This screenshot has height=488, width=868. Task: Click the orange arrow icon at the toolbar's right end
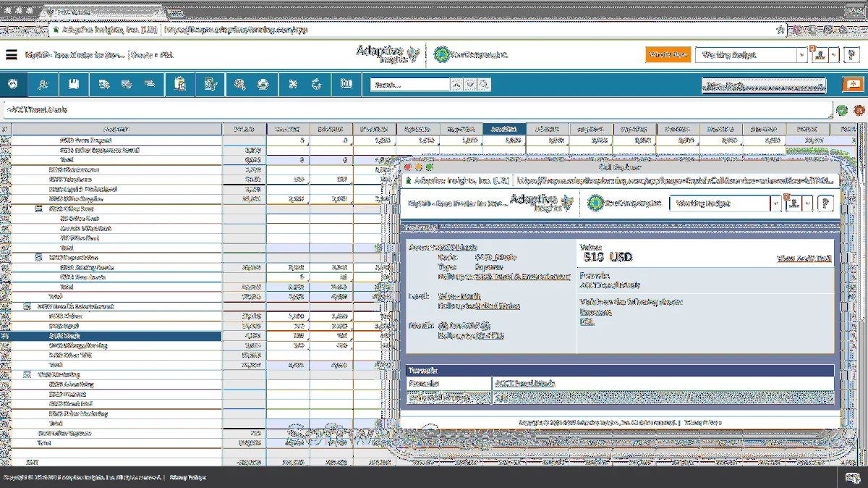point(854,85)
